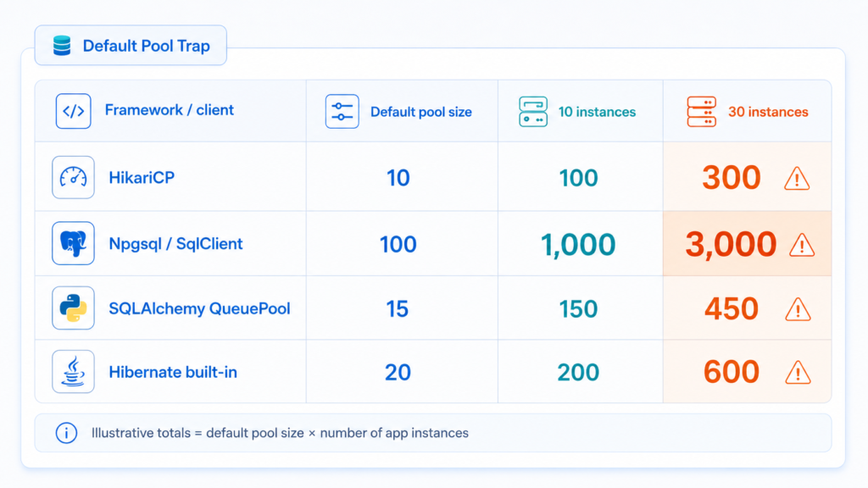Click the database icon beside Default Pool Trap
The width and height of the screenshot is (868, 488).
pyautogui.click(x=62, y=46)
